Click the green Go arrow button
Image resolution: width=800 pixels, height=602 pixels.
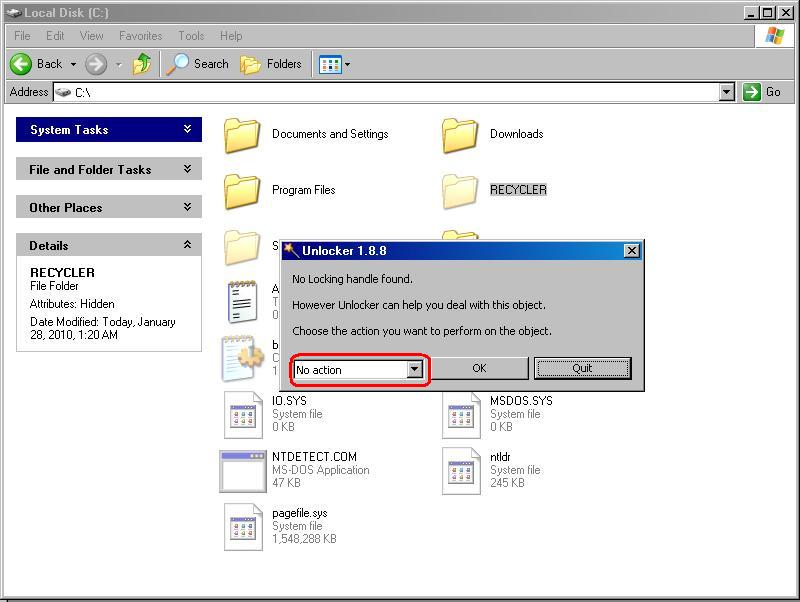[752, 92]
